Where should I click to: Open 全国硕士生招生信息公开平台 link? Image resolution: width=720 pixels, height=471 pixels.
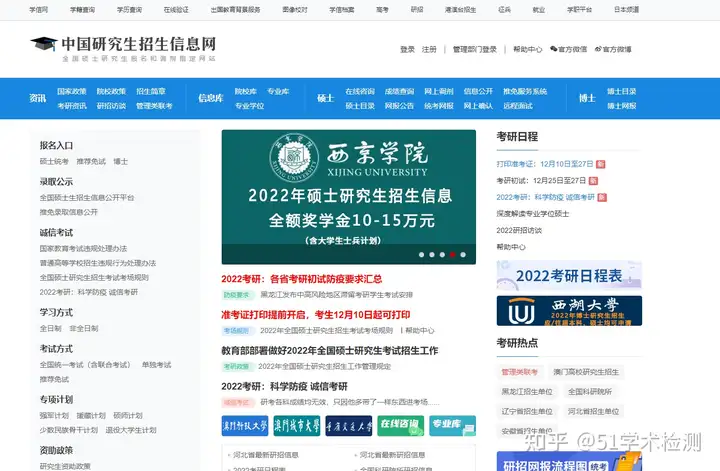(x=87, y=197)
